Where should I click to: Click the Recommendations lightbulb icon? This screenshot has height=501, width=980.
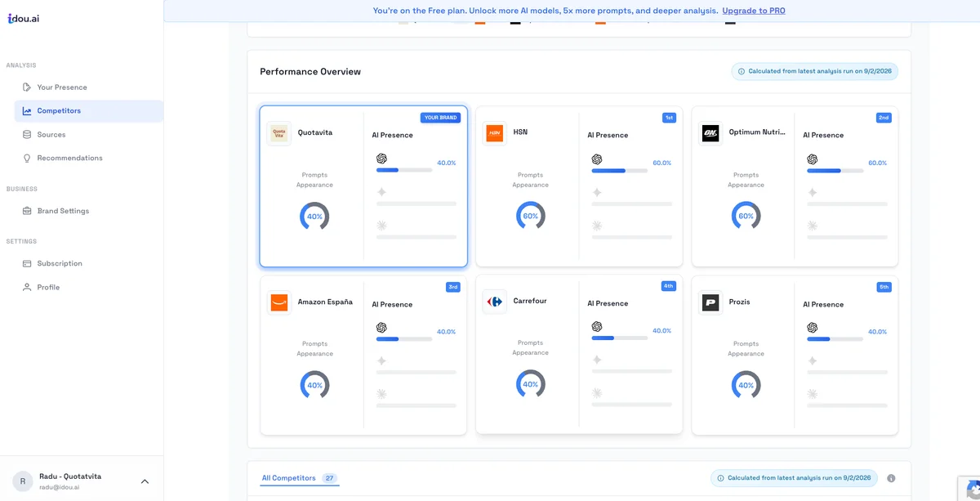[x=27, y=159]
